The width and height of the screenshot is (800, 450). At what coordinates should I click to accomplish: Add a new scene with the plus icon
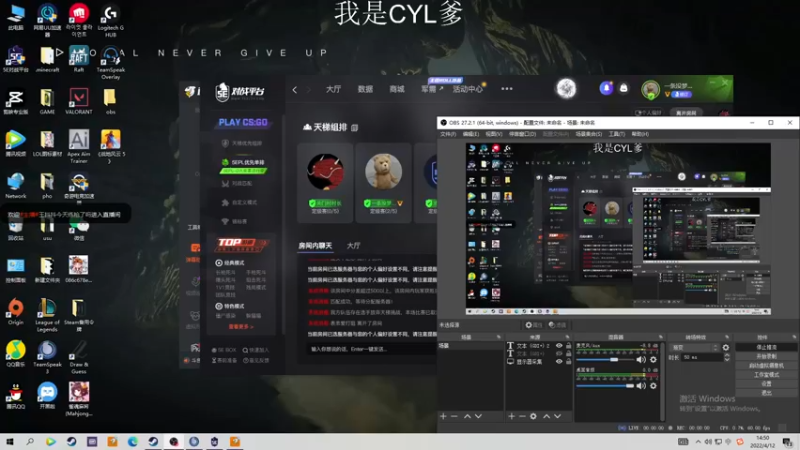click(443, 416)
